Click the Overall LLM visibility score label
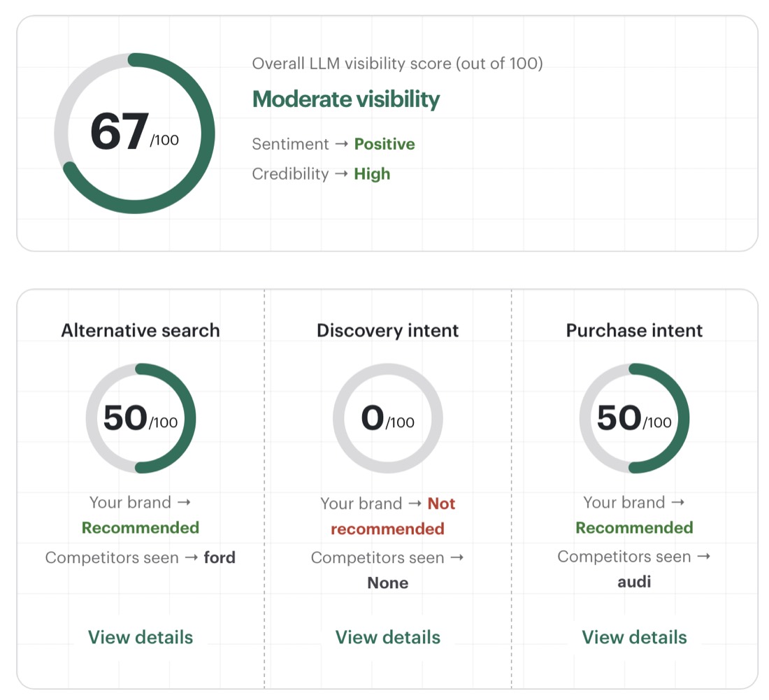 tap(397, 63)
